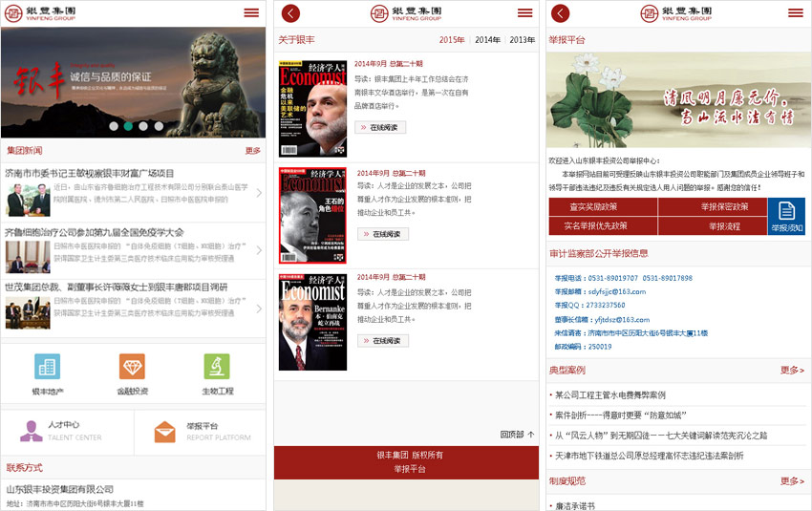Click the thumbnail for the 齐鲁细胞治疗 news

(x=28, y=257)
